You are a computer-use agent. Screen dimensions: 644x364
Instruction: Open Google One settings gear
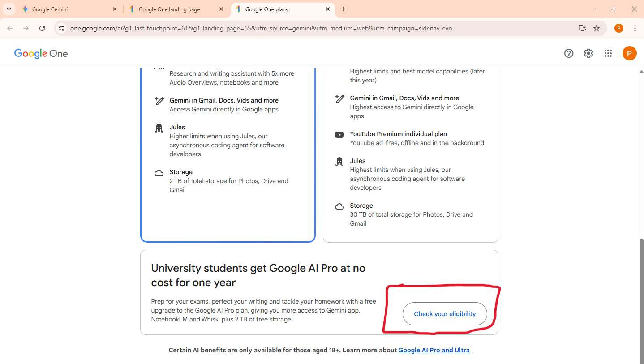[588, 53]
